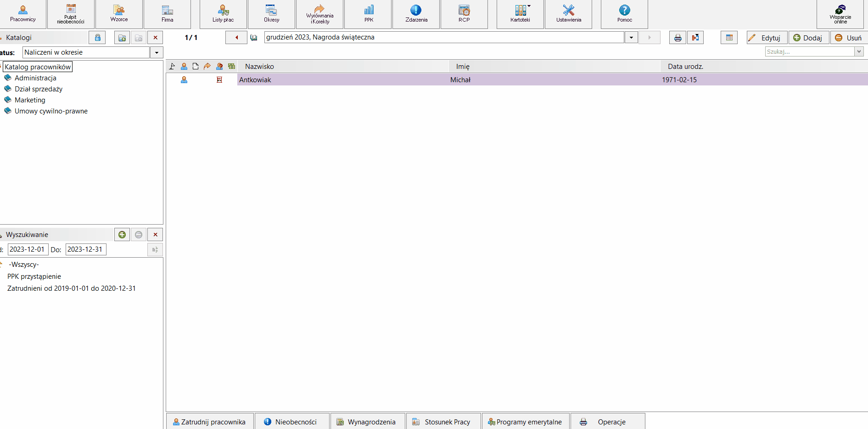This screenshot has width=868, height=429.
Task: Expand the period list dropdown arrow
Action: 631,38
